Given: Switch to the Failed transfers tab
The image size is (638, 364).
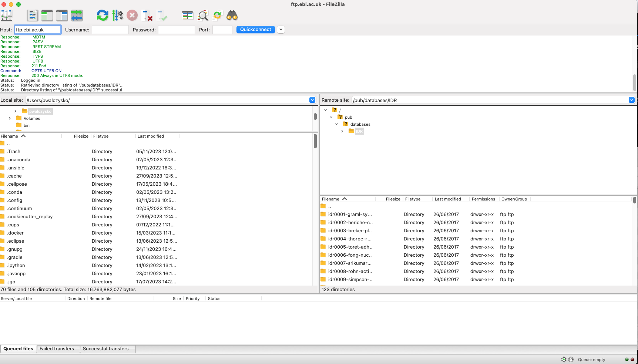Looking at the screenshot, I should pos(57,348).
